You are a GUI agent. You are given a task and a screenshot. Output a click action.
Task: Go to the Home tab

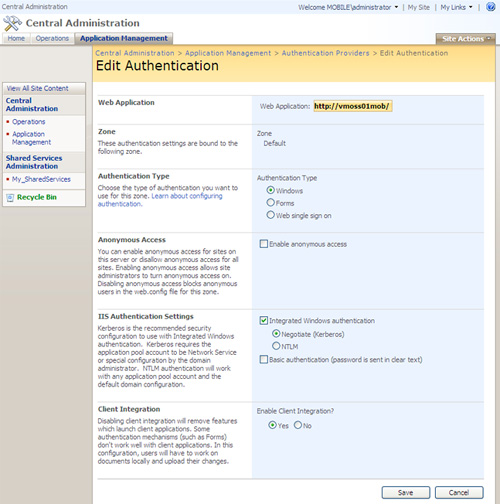16,38
